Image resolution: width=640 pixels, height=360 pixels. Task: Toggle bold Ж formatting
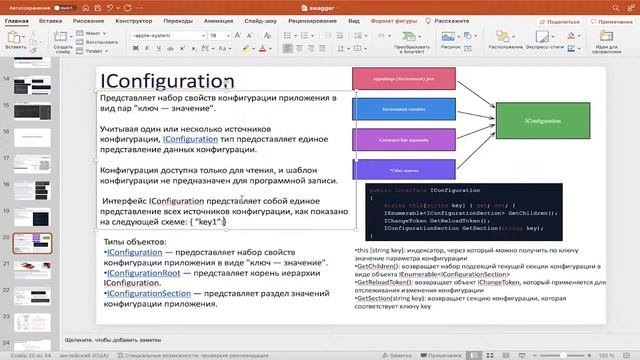[136, 49]
